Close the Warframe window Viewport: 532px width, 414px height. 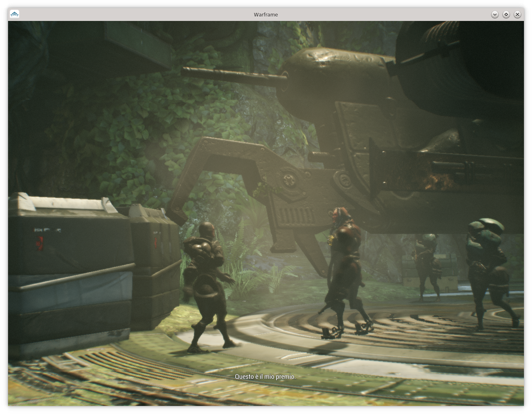tap(517, 14)
